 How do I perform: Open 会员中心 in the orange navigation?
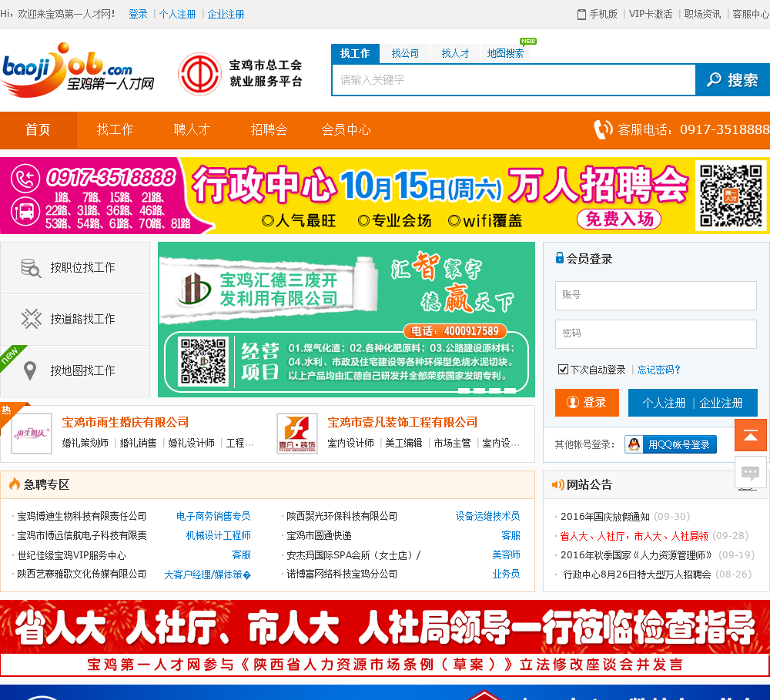pos(346,129)
